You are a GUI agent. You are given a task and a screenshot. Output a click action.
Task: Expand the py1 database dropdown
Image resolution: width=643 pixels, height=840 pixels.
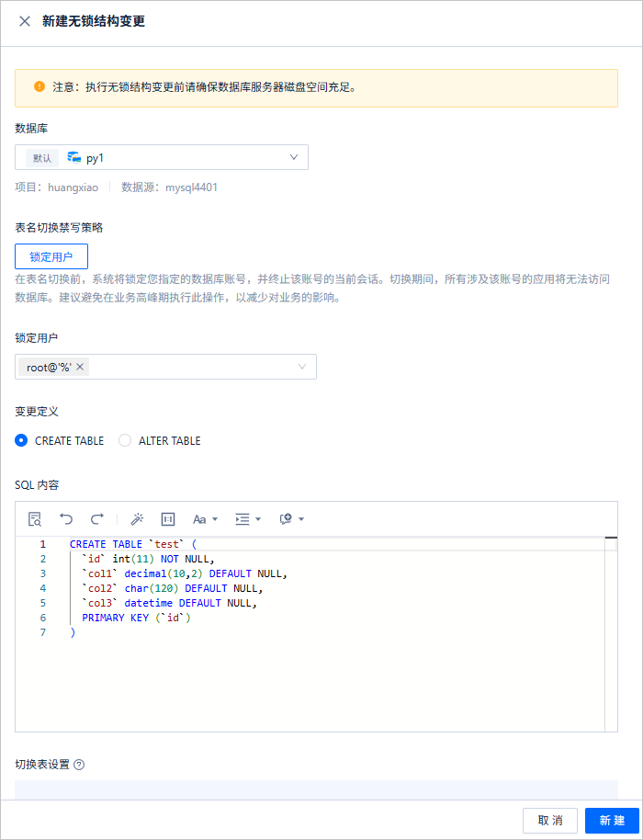[293, 157]
